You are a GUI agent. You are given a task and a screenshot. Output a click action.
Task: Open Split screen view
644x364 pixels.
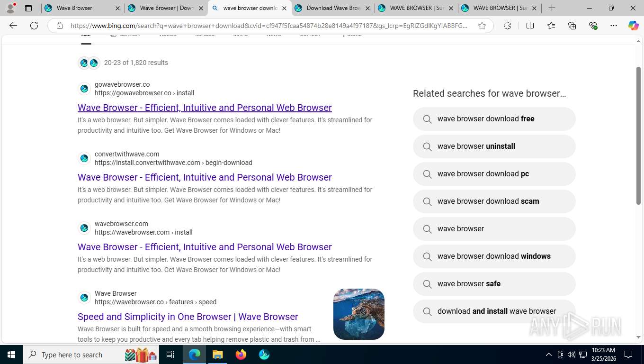[530, 26]
